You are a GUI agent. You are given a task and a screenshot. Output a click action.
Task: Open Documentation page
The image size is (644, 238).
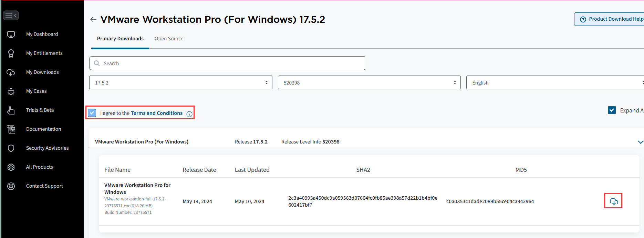pyautogui.click(x=44, y=129)
